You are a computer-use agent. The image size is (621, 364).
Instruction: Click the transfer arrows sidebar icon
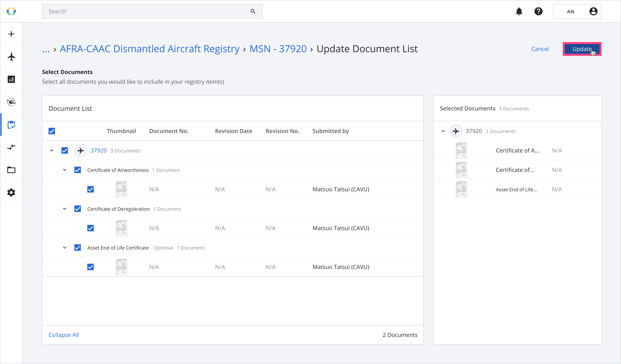pos(11,147)
